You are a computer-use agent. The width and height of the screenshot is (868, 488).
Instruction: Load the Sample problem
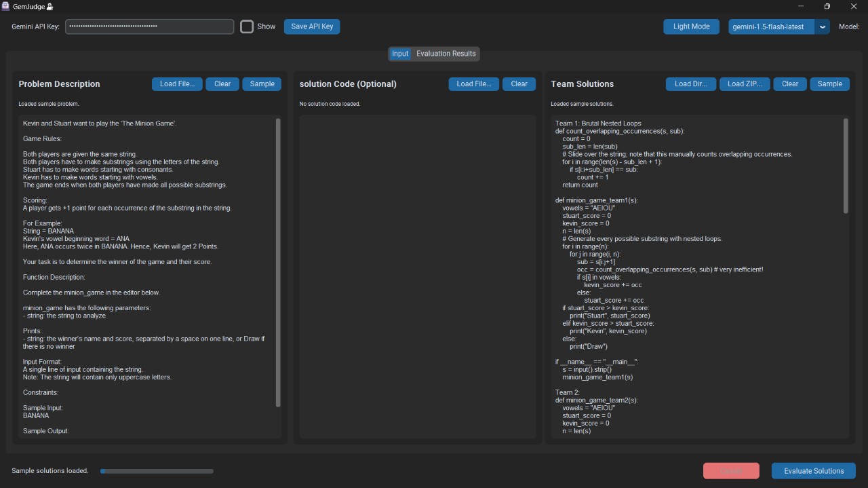pyautogui.click(x=261, y=83)
